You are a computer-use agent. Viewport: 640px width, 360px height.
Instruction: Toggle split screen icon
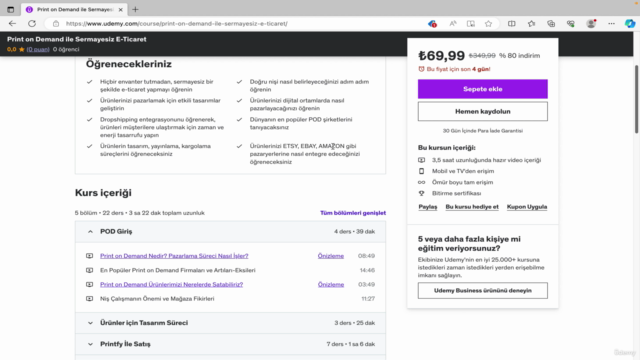tap(511, 24)
